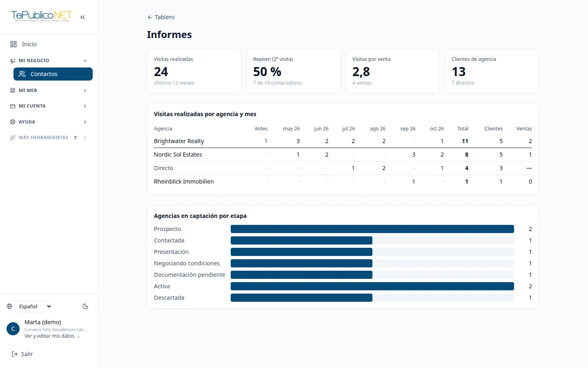Open the Mi Web menu section
588x368 pixels.
pos(49,90)
